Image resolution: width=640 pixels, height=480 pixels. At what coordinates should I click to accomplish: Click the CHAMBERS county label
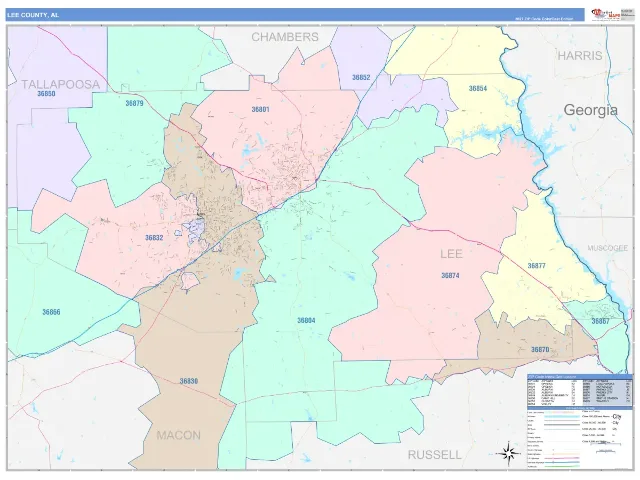click(285, 37)
